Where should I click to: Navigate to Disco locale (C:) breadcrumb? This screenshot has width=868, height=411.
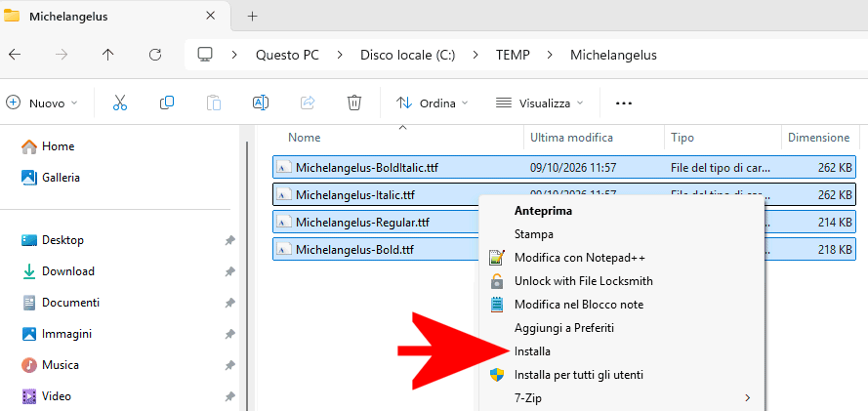407,55
